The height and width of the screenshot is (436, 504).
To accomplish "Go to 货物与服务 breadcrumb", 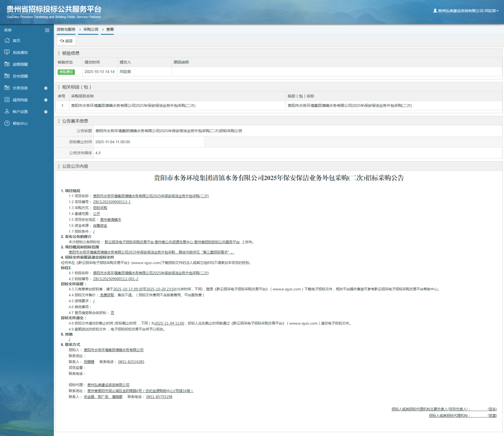I will 66,29.
